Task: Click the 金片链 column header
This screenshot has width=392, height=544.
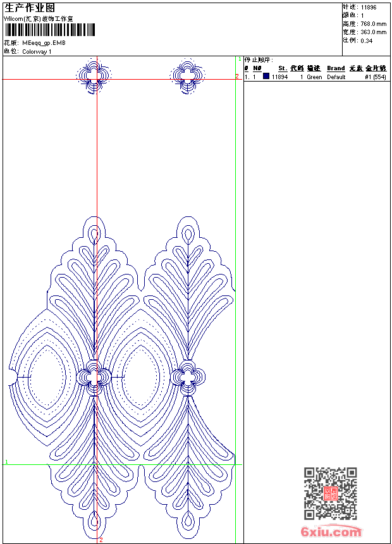Action: 376,68
